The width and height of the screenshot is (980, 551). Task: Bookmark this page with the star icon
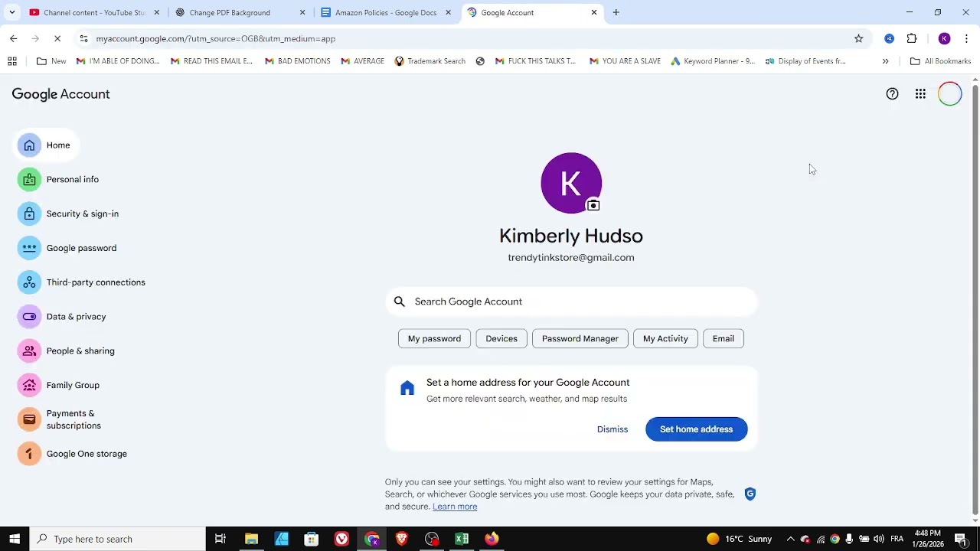pos(858,38)
